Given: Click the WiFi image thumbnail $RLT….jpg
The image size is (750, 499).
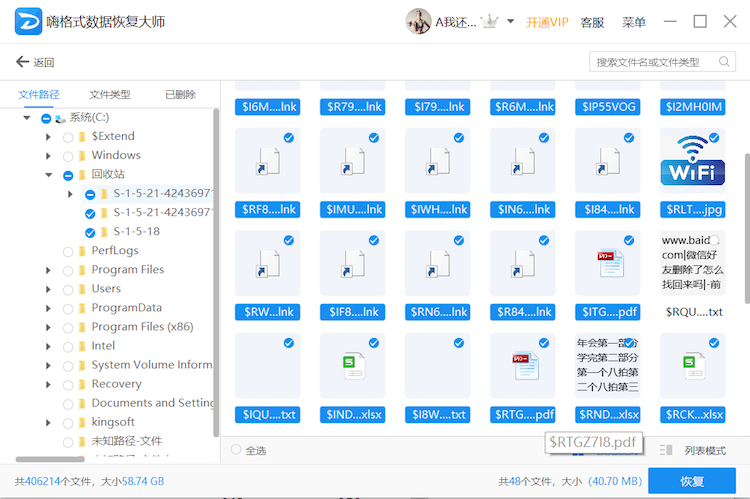Looking at the screenshot, I should (693, 159).
